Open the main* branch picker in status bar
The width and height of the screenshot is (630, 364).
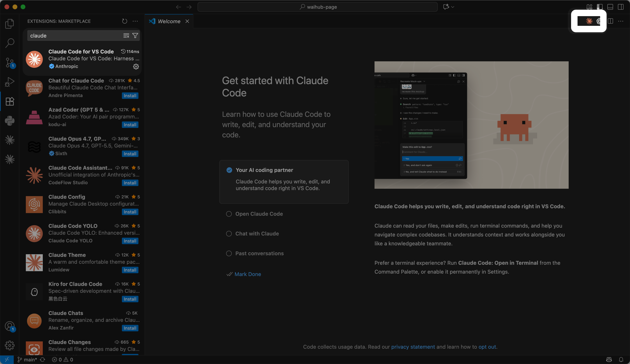27,360
